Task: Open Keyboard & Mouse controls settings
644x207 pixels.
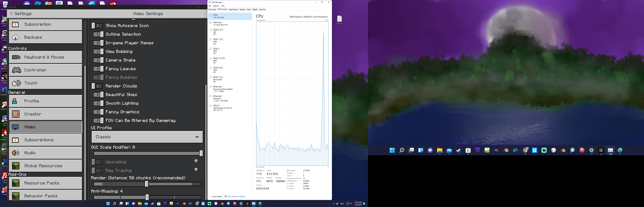Action: pos(46,57)
